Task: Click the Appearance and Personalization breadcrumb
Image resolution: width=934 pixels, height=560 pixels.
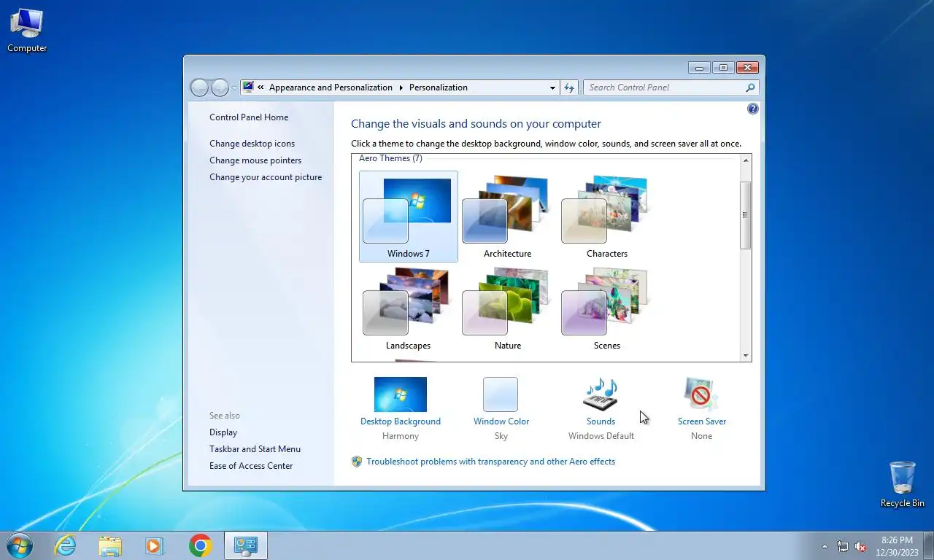Action: pyautogui.click(x=331, y=87)
